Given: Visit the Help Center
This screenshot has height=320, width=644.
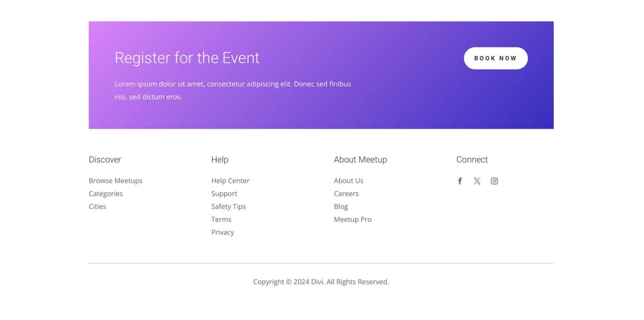Looking at the screenshot, I should (x=230, y=181).
